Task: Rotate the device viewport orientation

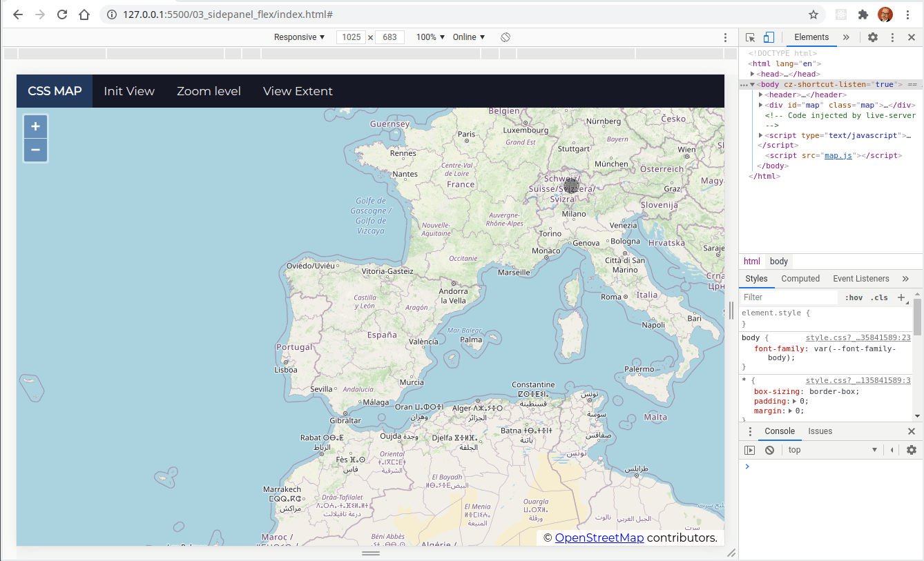Action: pyautogui.click(x=506, y=37)
